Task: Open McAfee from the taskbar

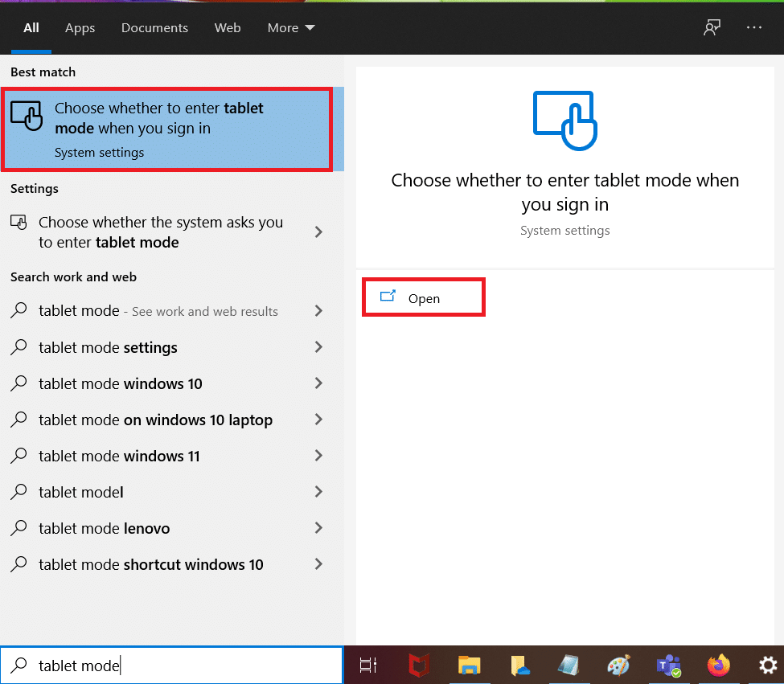Action: pyautogui.click(x=418, y=665)
